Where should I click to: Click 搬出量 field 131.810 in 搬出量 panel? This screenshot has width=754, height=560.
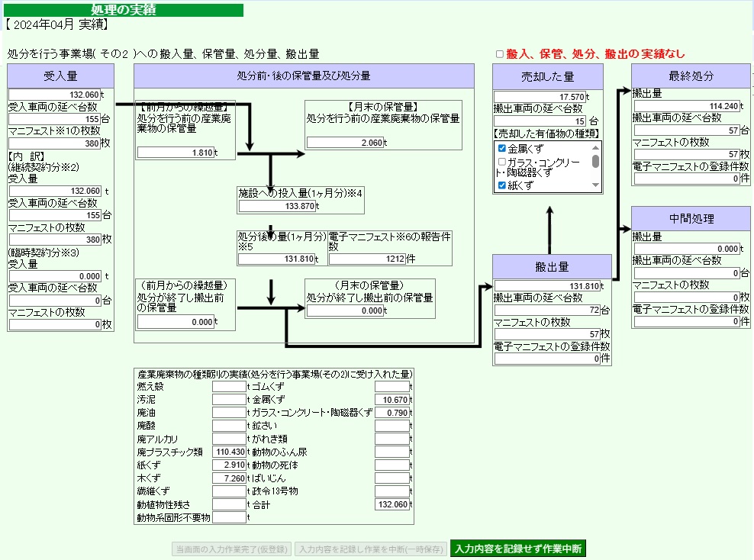click(x=547, y=285)
